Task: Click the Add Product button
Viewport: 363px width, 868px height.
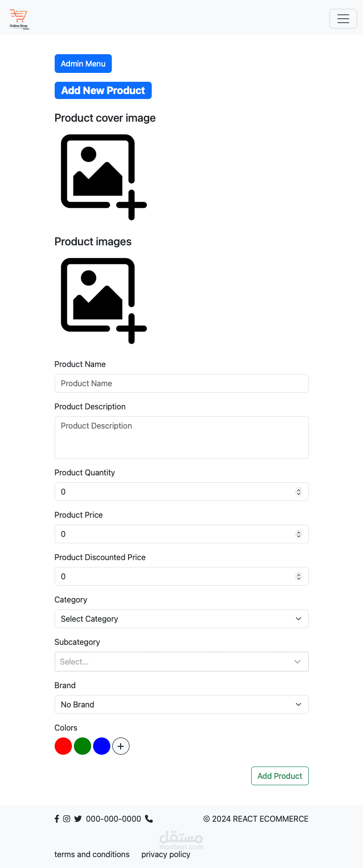Action: (280, 776)
